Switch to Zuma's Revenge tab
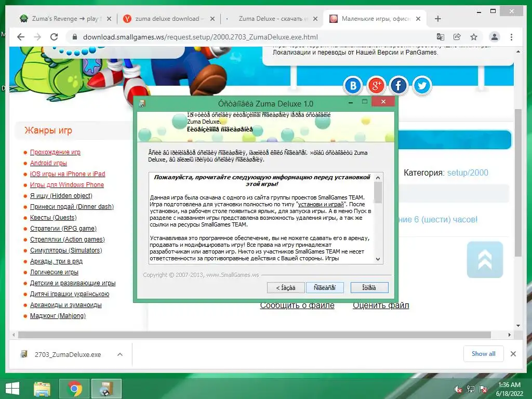 click(64, 19)
